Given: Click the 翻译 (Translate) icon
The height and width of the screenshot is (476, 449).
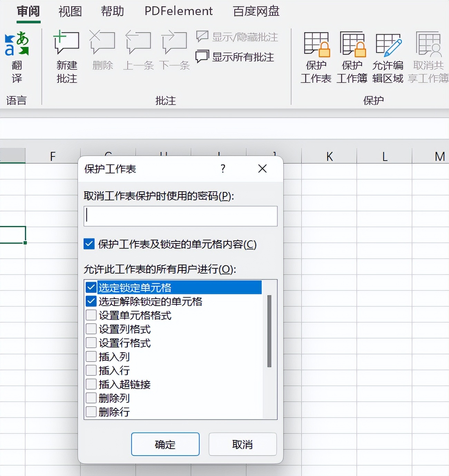Looking at the screenshot, I should [x=17, y=55].
